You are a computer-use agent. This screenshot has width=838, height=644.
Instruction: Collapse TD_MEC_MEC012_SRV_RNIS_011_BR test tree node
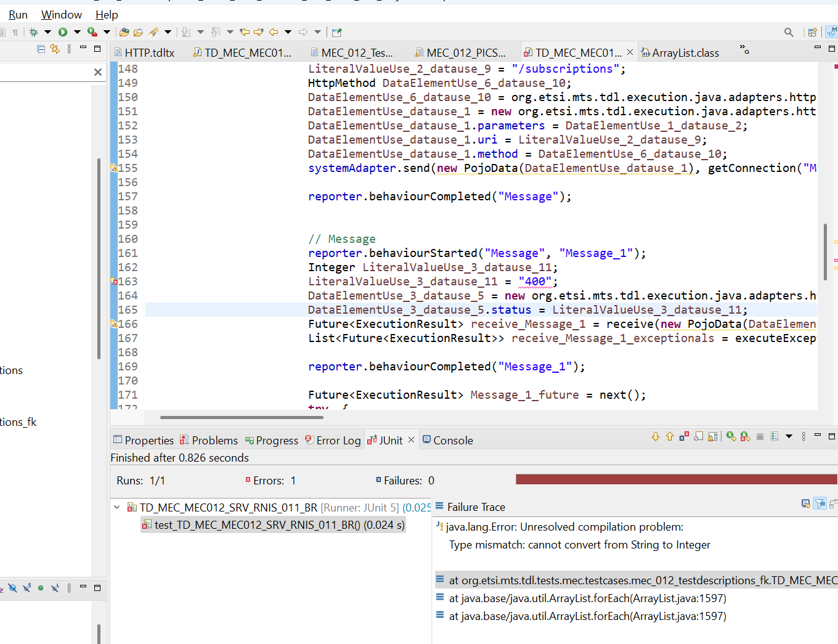(116, 507)
